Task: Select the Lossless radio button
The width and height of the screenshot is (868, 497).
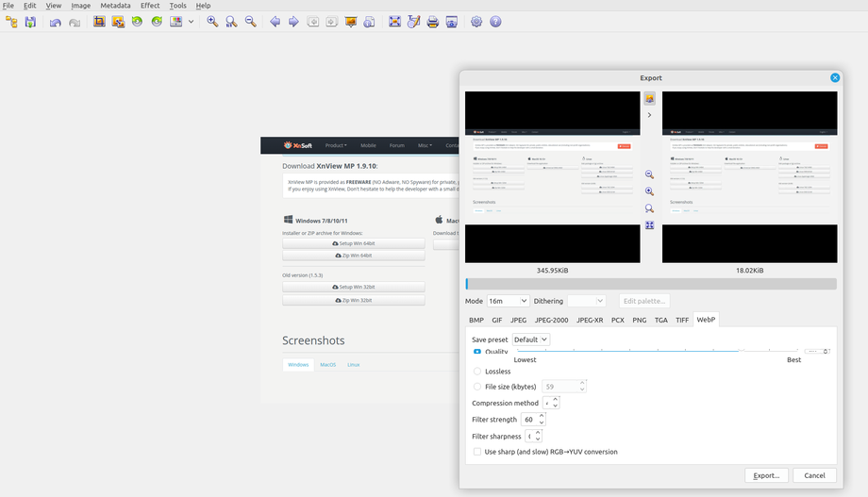Action: pyautogui.click(x=477, y=372)
